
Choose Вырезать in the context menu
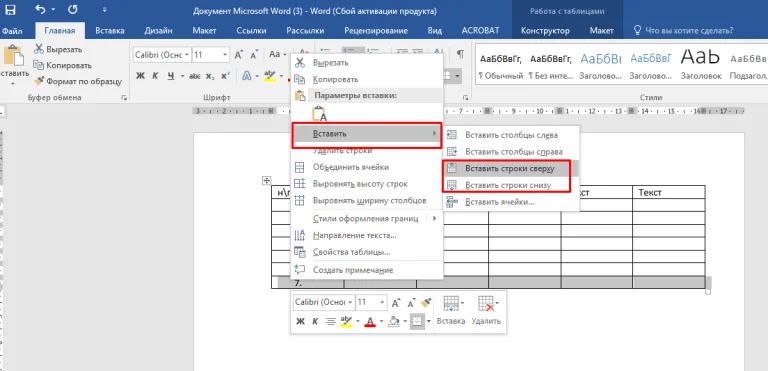(367, 63)
